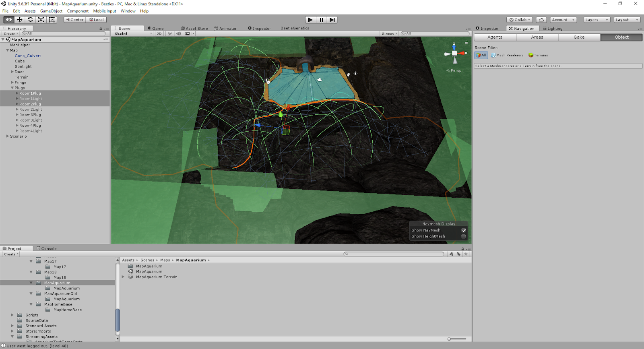Image resolution: width=644 pixels, height=349 pixels.
Task: Select the Rotate tool icon
Action: [30, 20]
